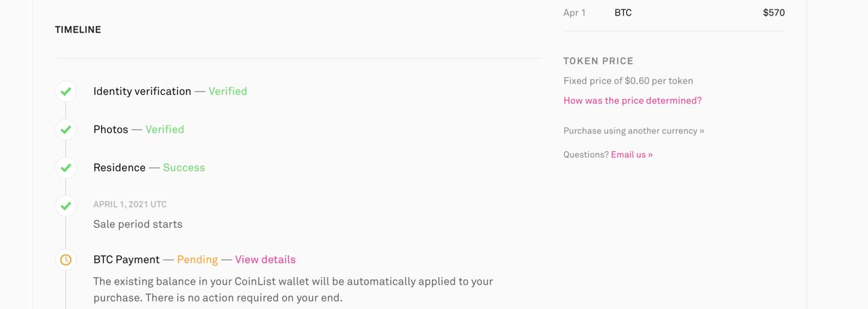The width and height of the screenshot is (868, 309).
Task: Select the Identity verification timeline entry
Action: coord(142,91)
